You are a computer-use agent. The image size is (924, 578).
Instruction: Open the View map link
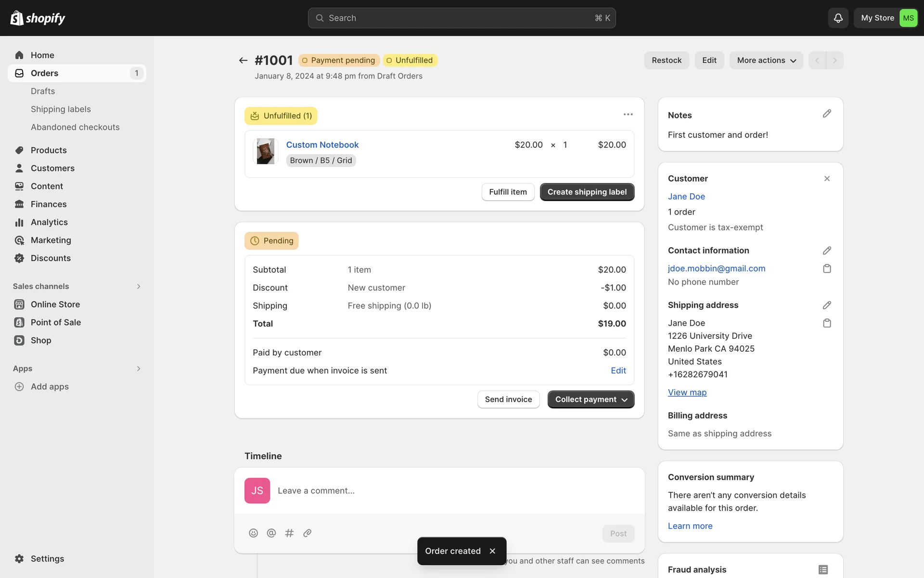[x=687, y=393]
